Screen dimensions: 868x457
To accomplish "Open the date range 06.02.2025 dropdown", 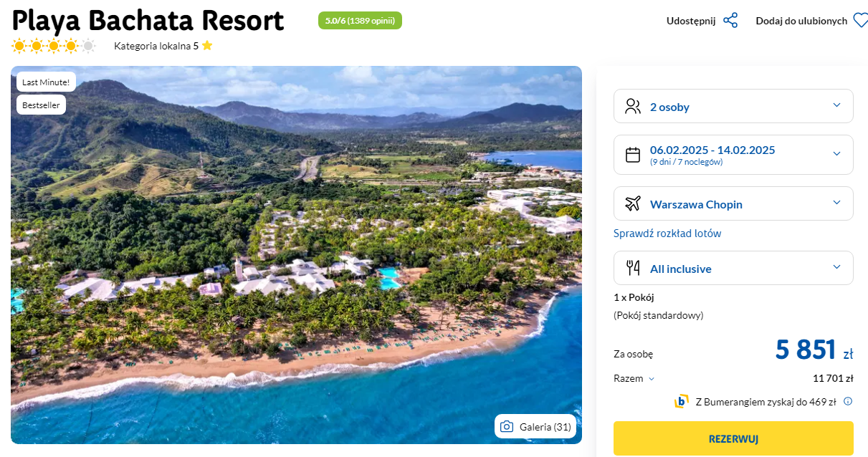I will tap(836, 154).
